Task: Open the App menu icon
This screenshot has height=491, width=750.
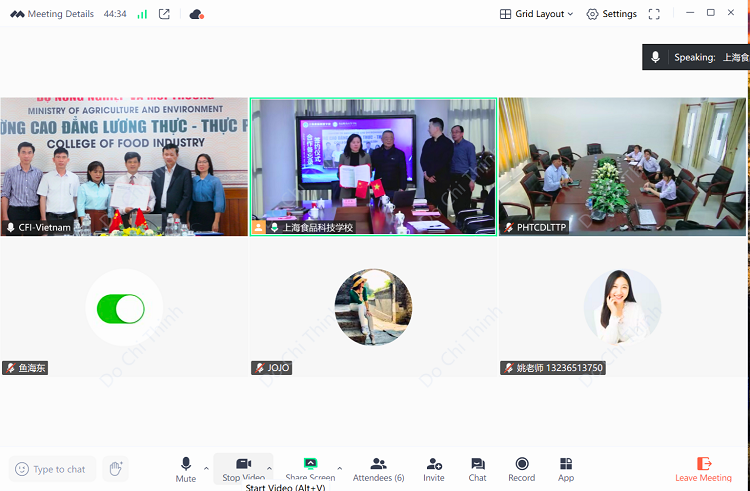Action: (566, 468)
